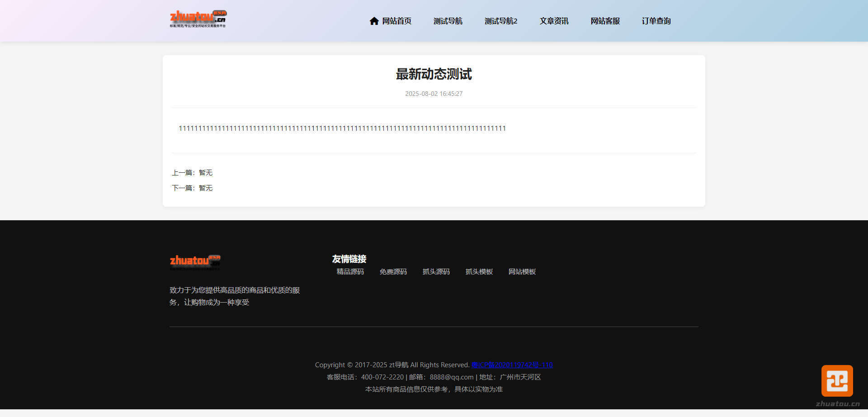Viewport: 868px width, 417px height.
Task: Open the 精品源码 friend link
Action: click(x=350, y=271)
